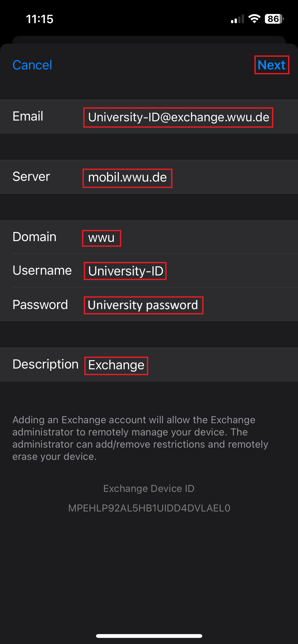This screenshot has width=298, height=644.
Task: Tap the Email row label
Action: pyautogui.click(x=28, y=116)
